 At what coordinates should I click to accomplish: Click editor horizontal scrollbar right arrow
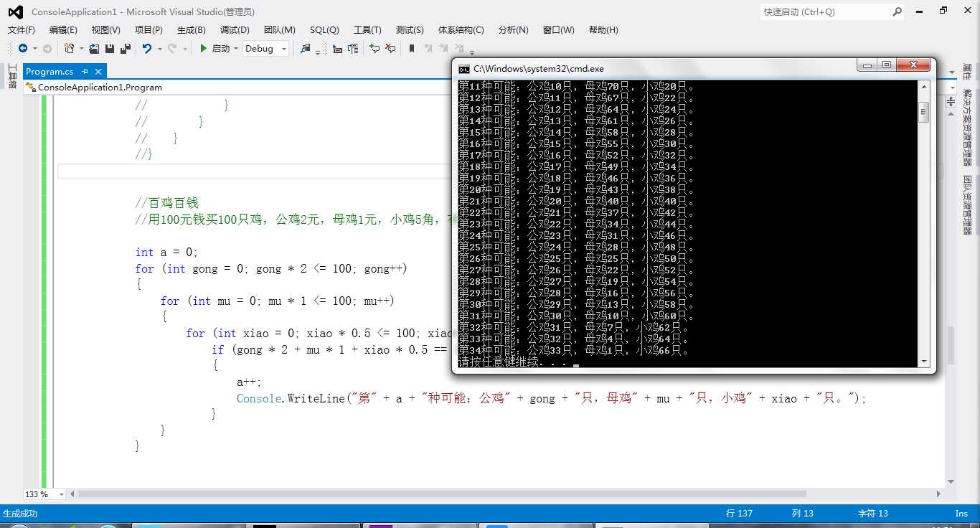pyautogui.click(x=938, y=494)
